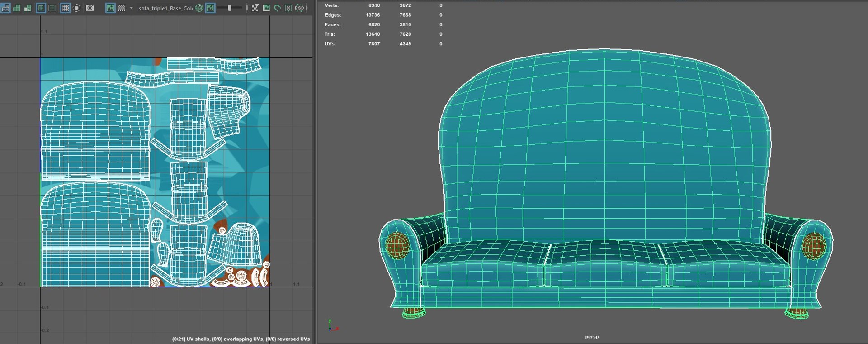Screen dimensions: 868x344
Task: Click the sofa_triple1_Base_Color texture name field
Action: (x=165, y=8)
